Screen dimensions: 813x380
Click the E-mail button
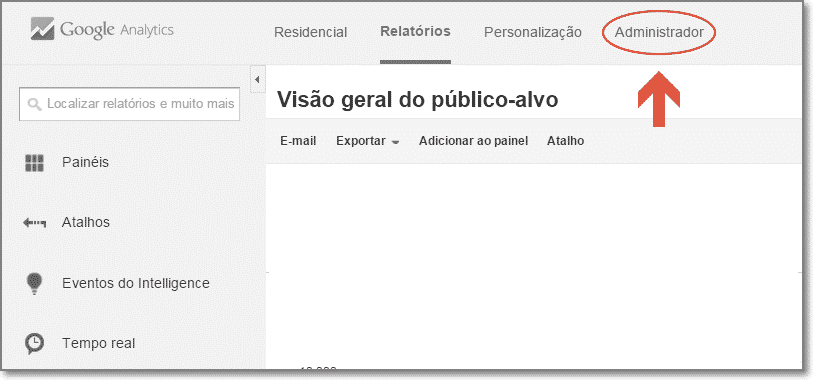pos(298,141)
